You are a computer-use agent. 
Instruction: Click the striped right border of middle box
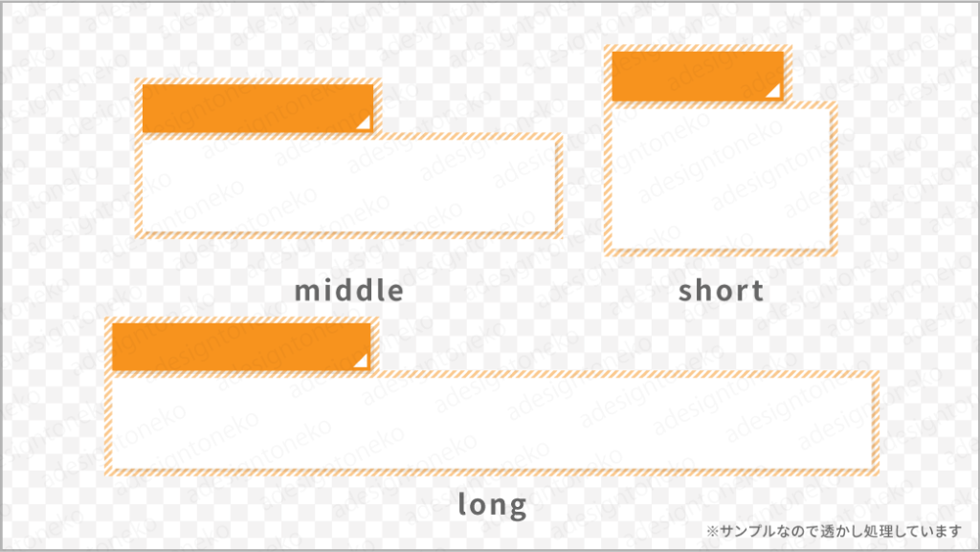click(559, 186)
